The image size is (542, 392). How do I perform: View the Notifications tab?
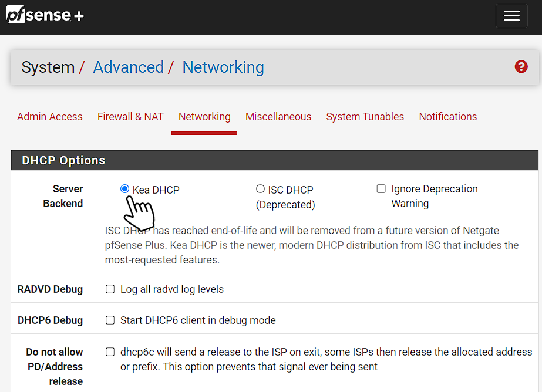[x=447, y=116]
